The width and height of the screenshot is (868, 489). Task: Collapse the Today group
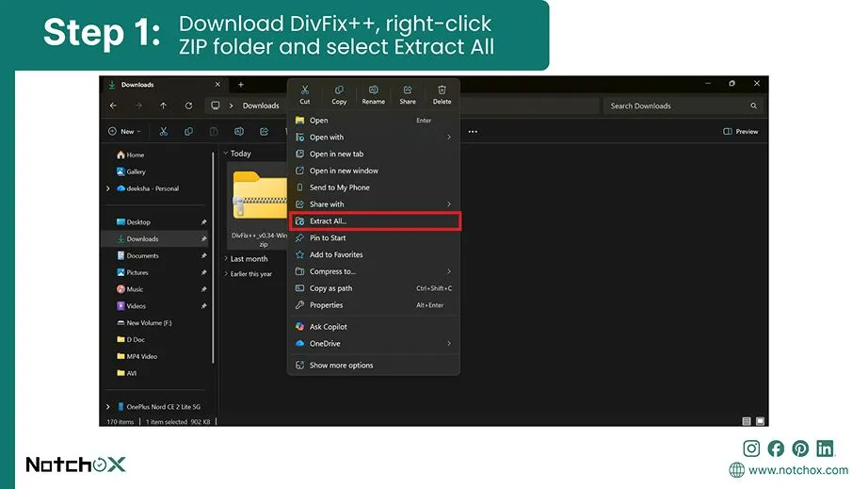226,154
